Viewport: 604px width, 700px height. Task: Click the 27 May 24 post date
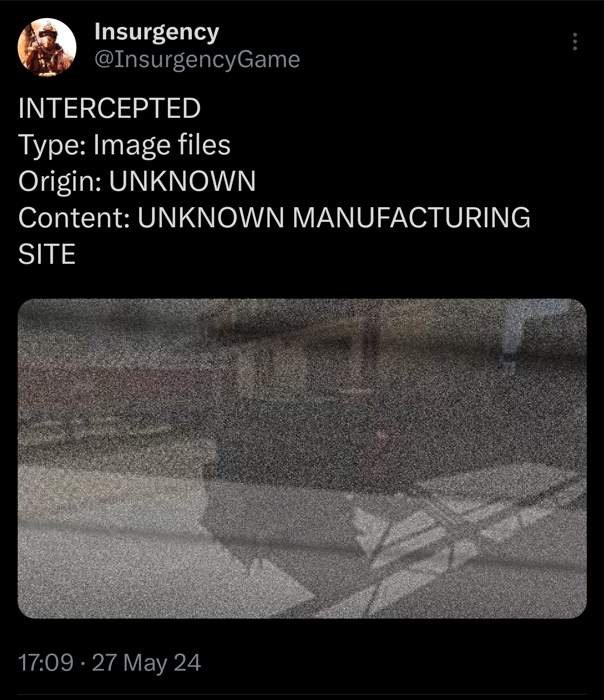pyautogui.click(x=146, y=663)
